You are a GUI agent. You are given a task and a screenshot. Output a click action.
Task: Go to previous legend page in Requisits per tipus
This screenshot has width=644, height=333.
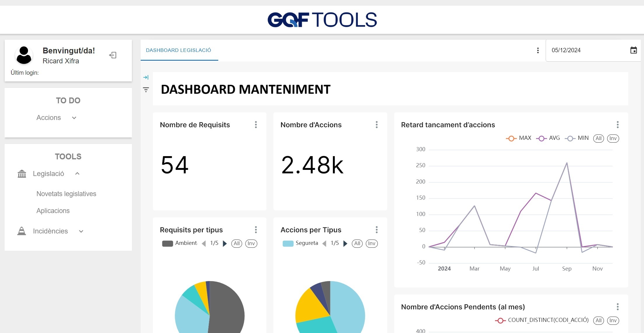204,244
